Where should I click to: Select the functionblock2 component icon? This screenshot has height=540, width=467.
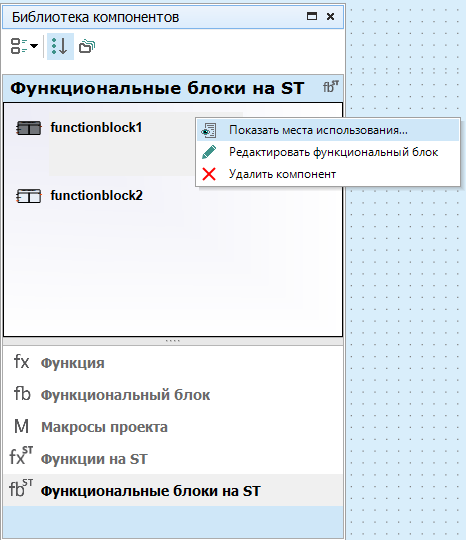click(29, 196)
